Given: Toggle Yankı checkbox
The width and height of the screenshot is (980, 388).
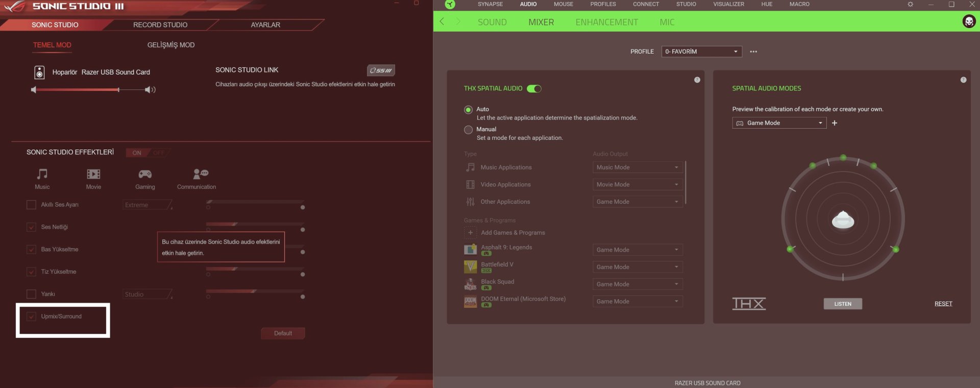Looking at the screenshot, I should click(x=31, y=294).
